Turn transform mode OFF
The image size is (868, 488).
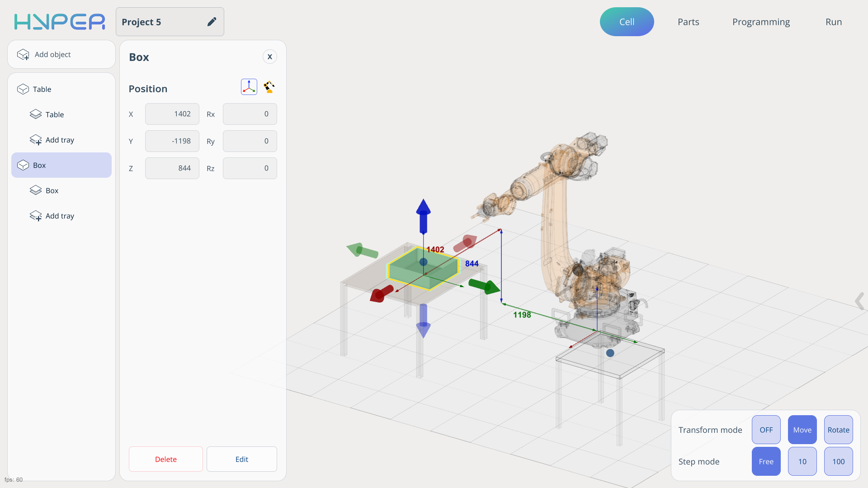[766, 430]
